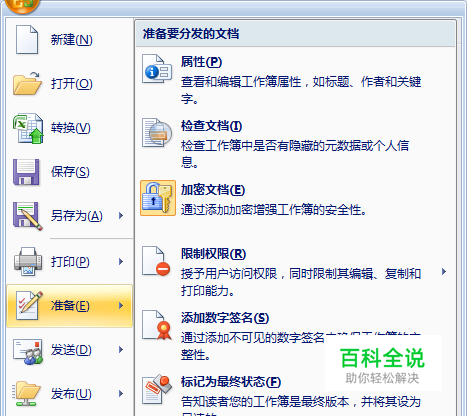Click the Convert Excel workbook icon

pos(28,128)
